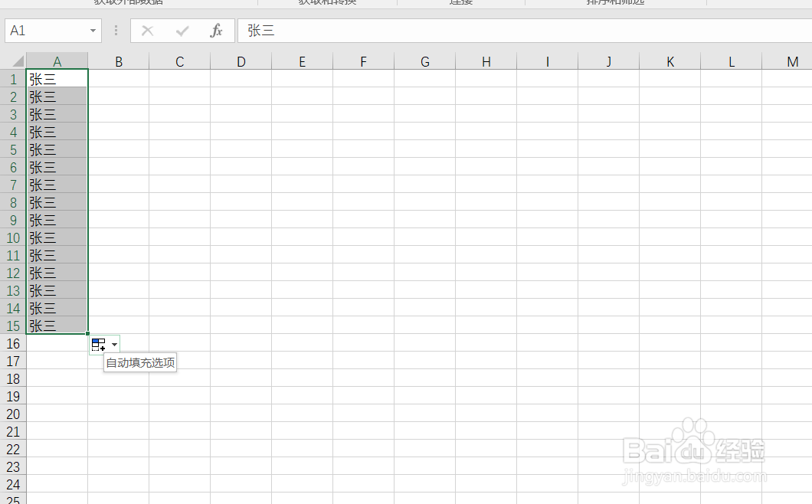Select row 24 header
This screenshot has width=812, height=504.
coord(13,484)
